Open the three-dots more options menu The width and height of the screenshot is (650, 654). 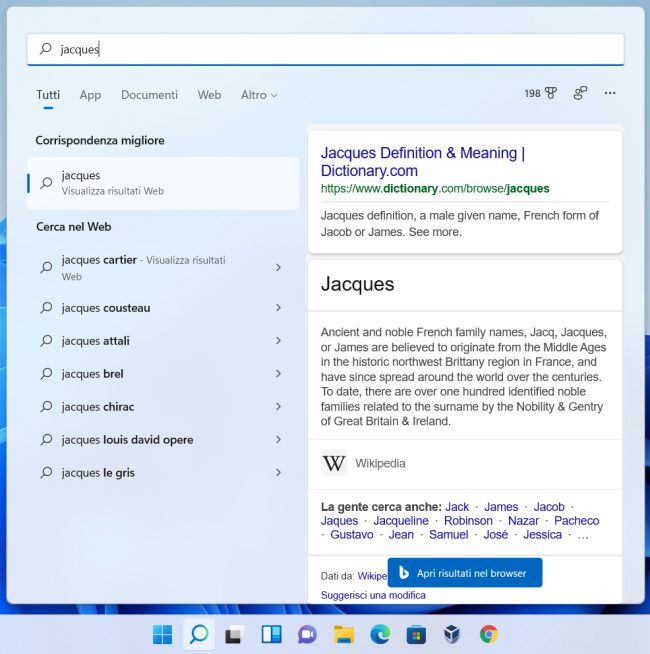click(x=610, y=93)
